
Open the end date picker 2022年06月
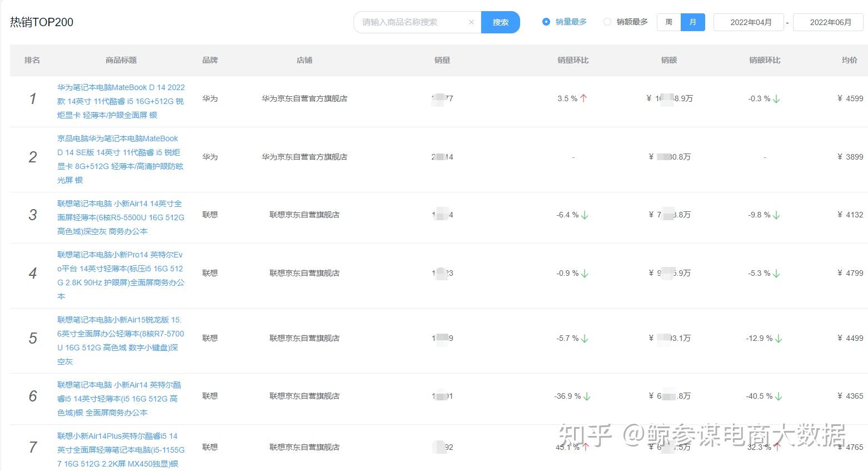[x=828, y=22]
